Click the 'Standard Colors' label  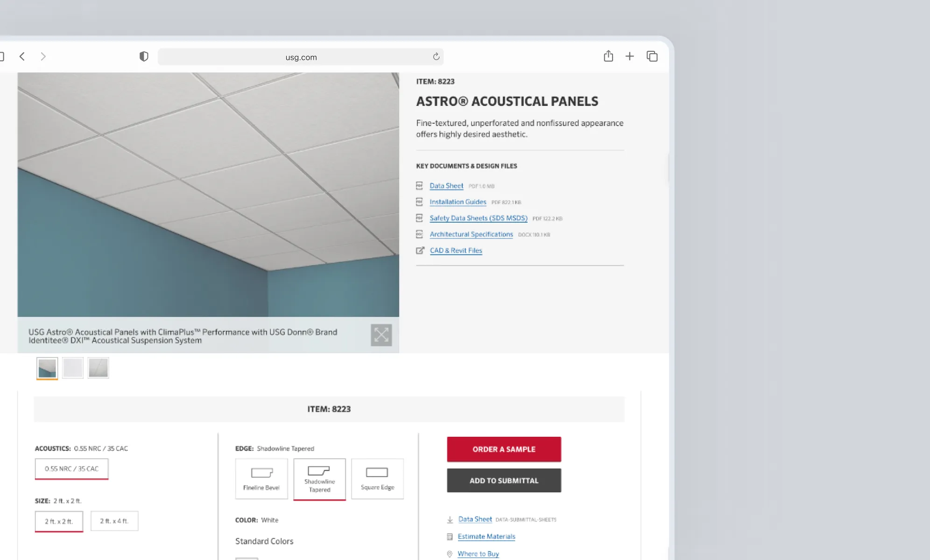coord(264,541)
